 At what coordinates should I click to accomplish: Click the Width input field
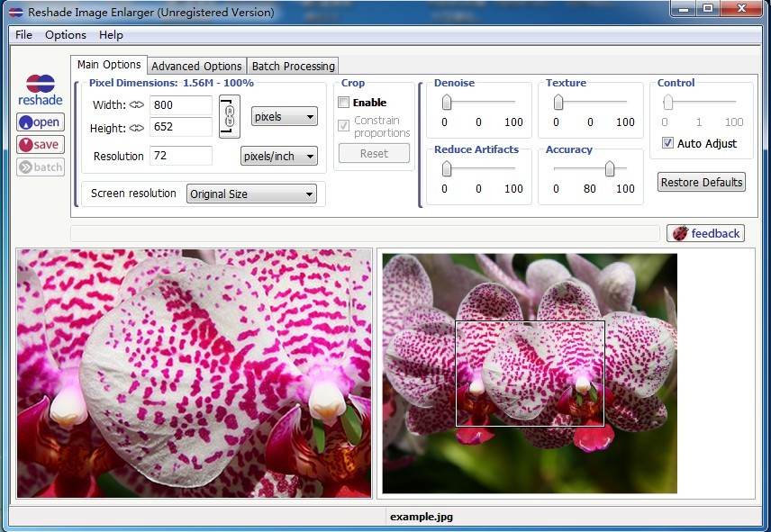(180, 105)
